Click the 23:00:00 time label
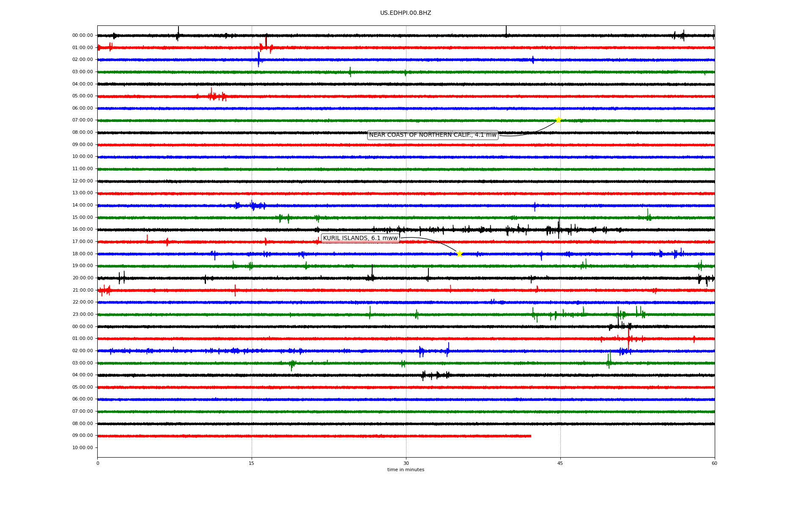 coord(82,315)
